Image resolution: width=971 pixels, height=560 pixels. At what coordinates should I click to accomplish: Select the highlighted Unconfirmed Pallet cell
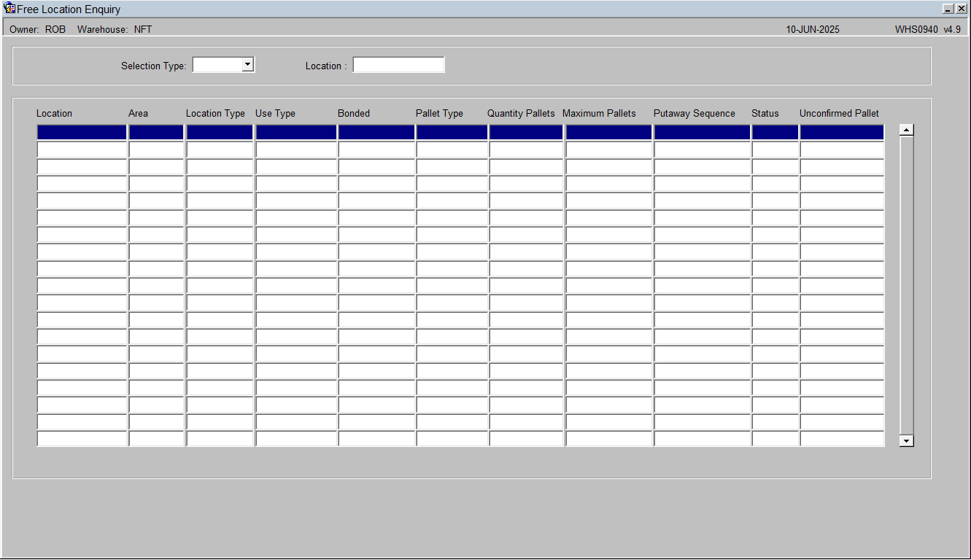pyautogui.click(x=842, y=132)
